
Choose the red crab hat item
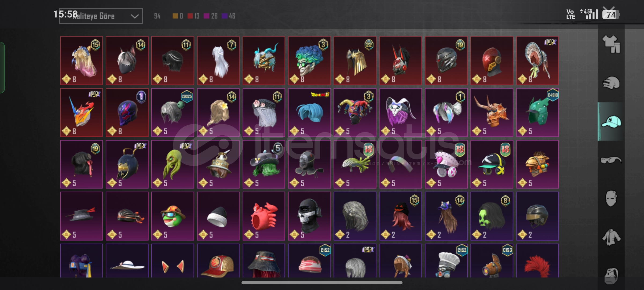264,216
